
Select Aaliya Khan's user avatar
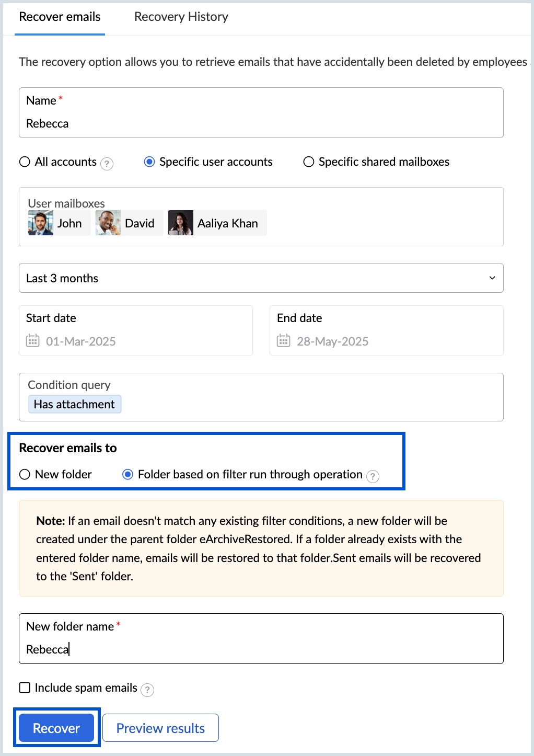coord(181,222)
